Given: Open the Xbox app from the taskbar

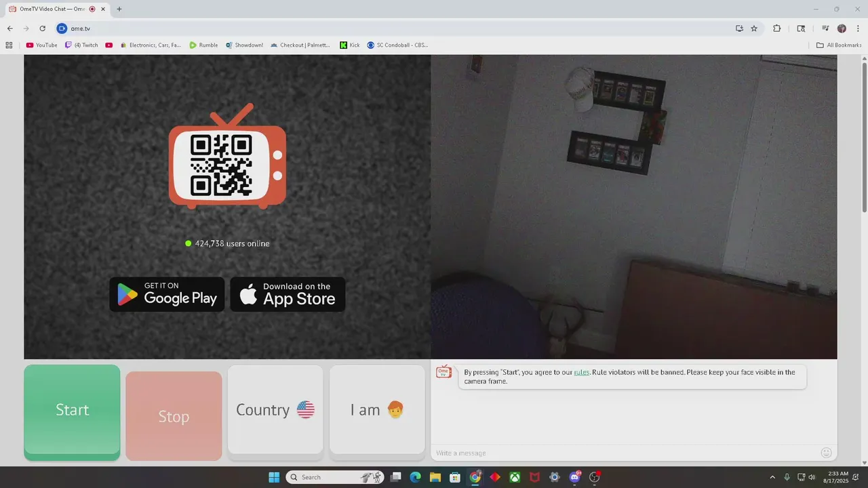Looking at the screenshot, I should pos(515,477).
